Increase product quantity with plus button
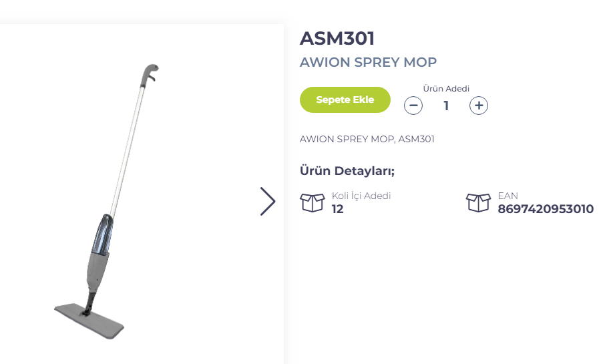This screenshot has height=364, width=613. click(479, 106)
